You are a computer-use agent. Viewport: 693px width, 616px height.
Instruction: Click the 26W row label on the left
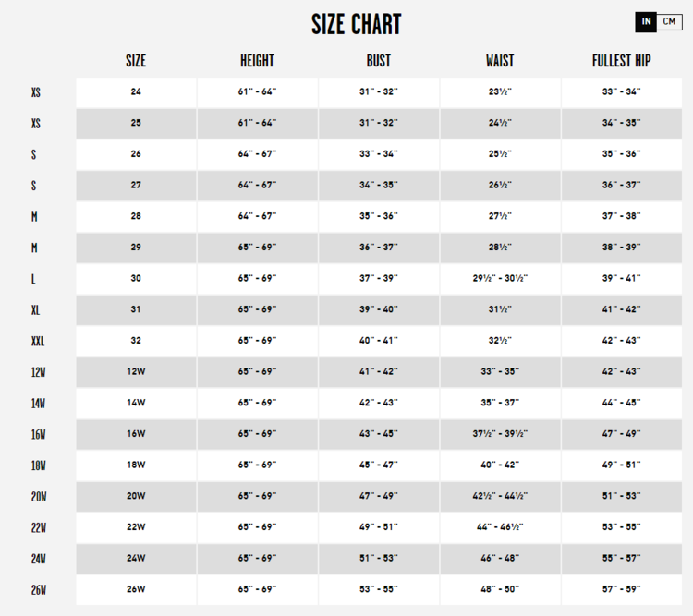[x=38, y=589]
